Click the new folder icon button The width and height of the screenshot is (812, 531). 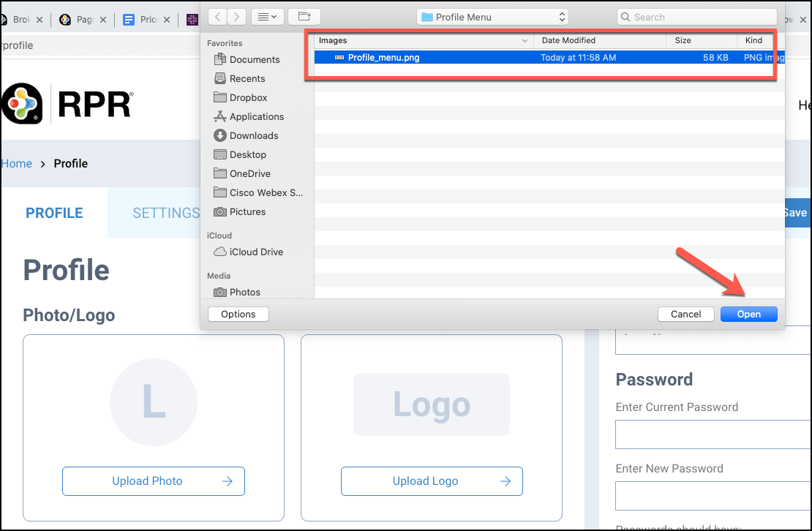(304, 16)
